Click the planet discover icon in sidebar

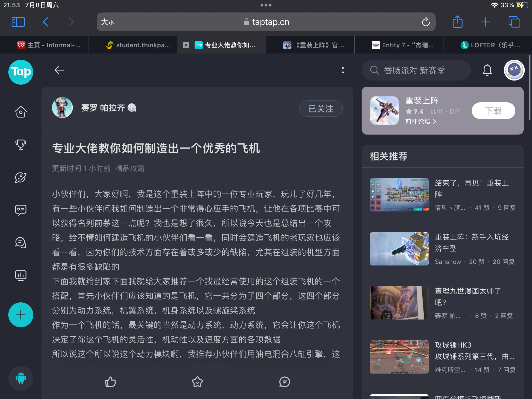click(21, 178)
